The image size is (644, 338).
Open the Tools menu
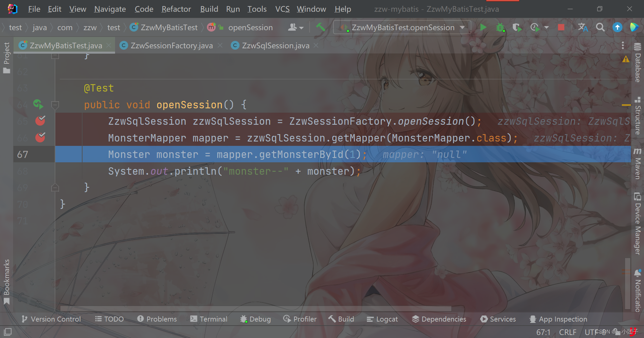pyautogui.click(x=257, y=9)
